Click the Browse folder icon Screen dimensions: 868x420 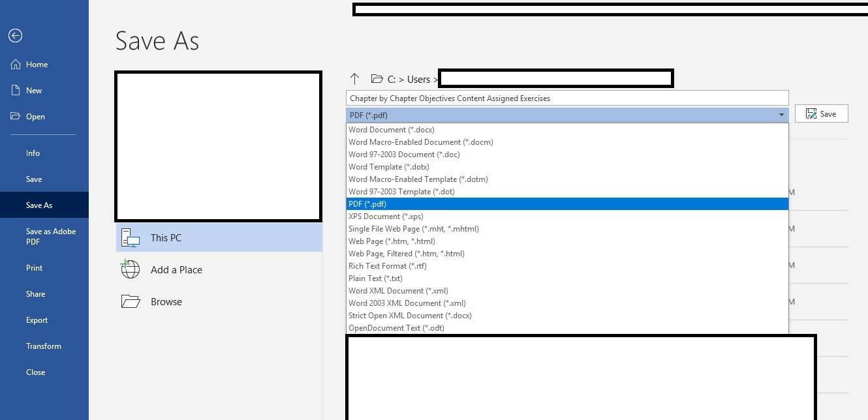(x=131, y=301)
